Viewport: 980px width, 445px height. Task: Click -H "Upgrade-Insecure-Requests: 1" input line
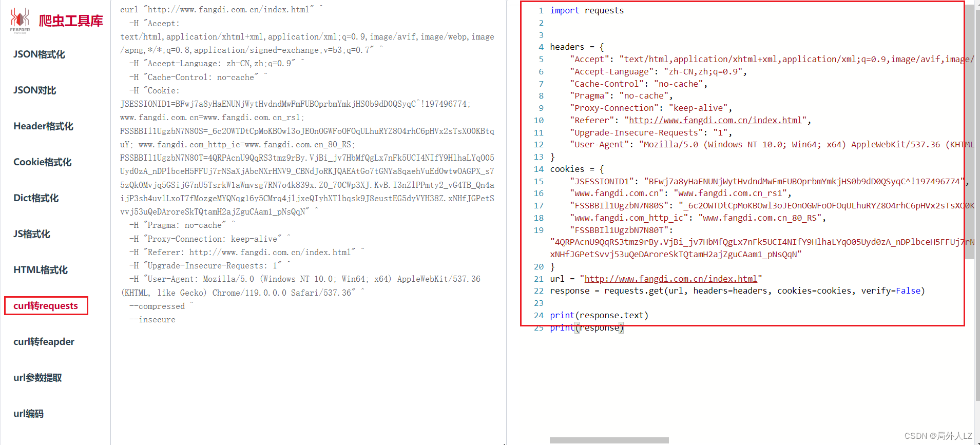pos(210,265)
